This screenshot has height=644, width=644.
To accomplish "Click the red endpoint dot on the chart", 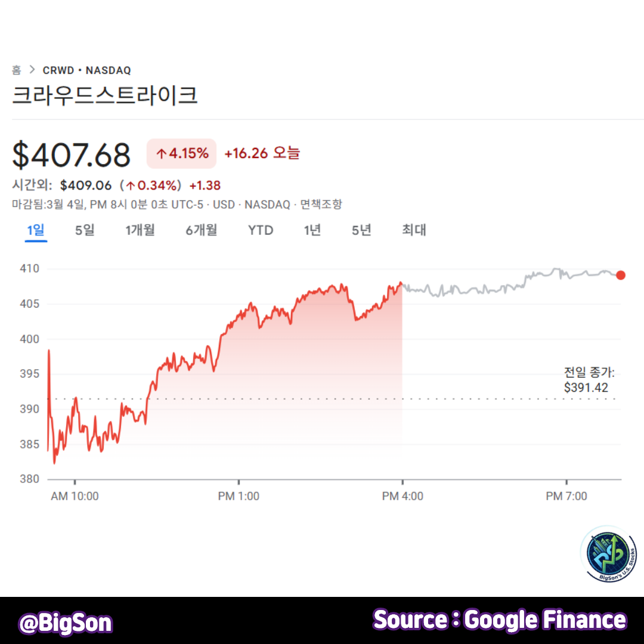I will (621, 275).
